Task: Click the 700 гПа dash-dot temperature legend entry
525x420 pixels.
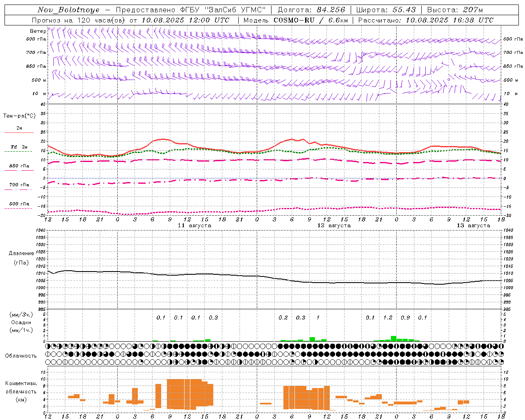Action: click(x=19, y=187)
